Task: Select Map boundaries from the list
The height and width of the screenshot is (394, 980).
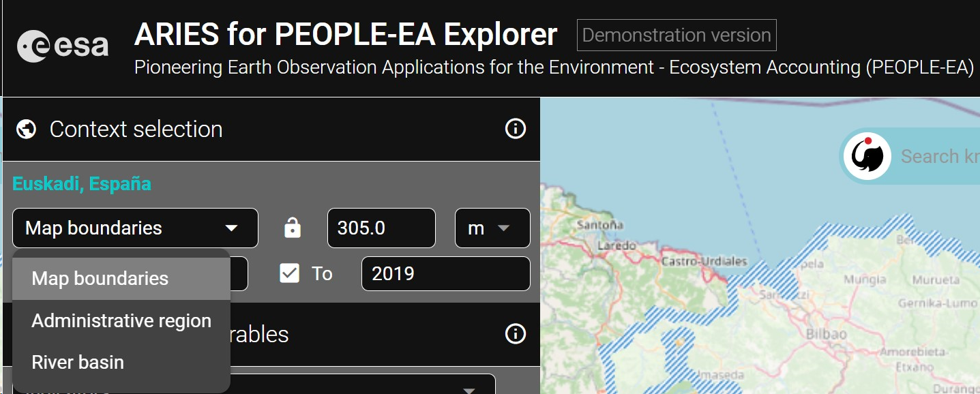Action: 121,279
